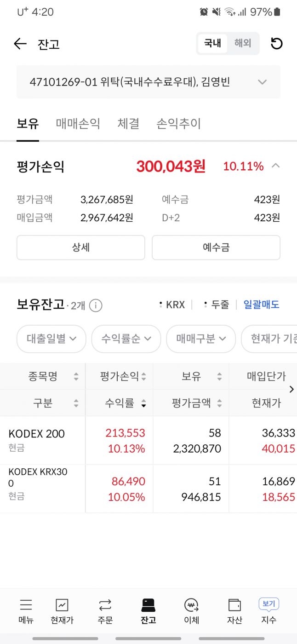Go to 주문 order icon
This screenshot has width=297, height=644.
[x=105, y=605]
